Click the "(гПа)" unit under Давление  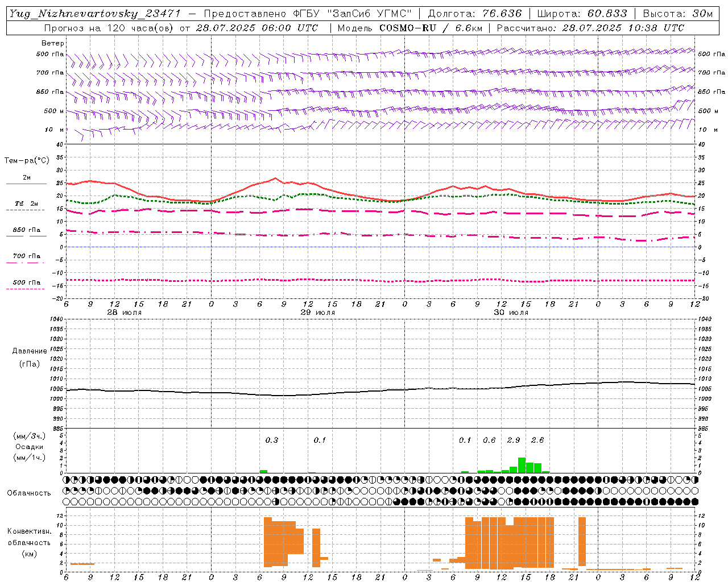[x=30, y=364]
